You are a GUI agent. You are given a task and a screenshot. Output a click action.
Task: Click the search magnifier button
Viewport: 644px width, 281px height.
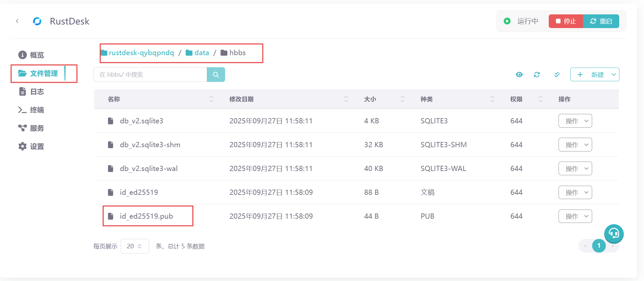pos(216,75)
